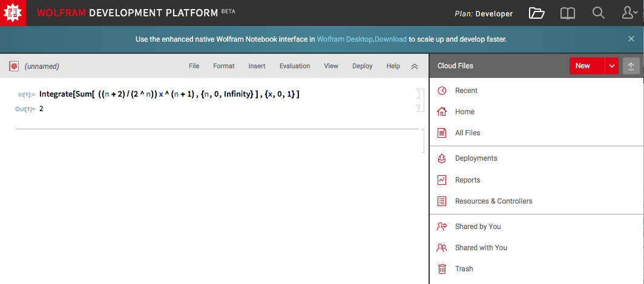This screenshot has height=284, width=644.
Task: Open the File menu
Action: pyautogui.click(x=194, y=66)
